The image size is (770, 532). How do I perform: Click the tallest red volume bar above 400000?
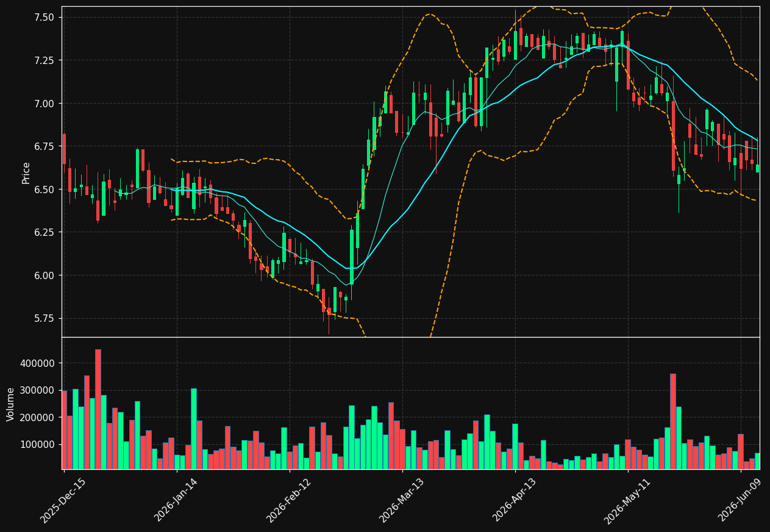point(98,409)
